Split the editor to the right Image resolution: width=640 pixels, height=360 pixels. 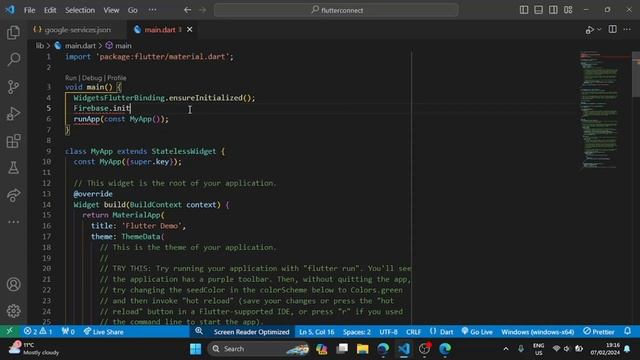tap(613, 29)
